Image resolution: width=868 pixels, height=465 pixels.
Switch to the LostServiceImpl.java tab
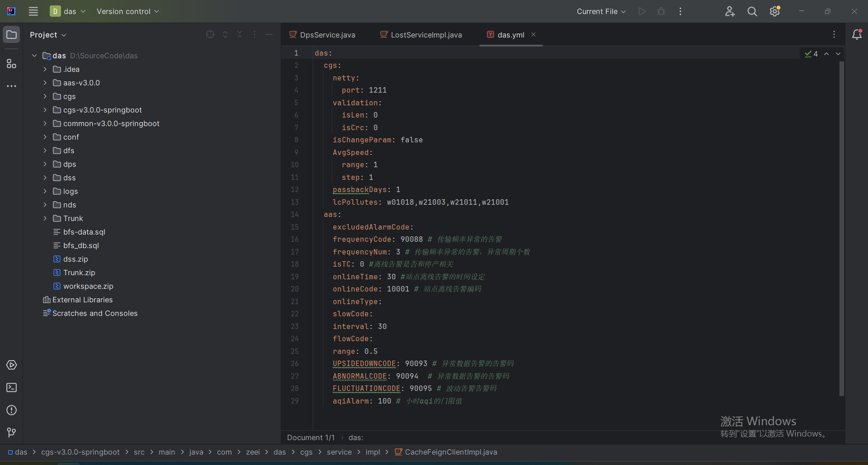coord(421,35)
